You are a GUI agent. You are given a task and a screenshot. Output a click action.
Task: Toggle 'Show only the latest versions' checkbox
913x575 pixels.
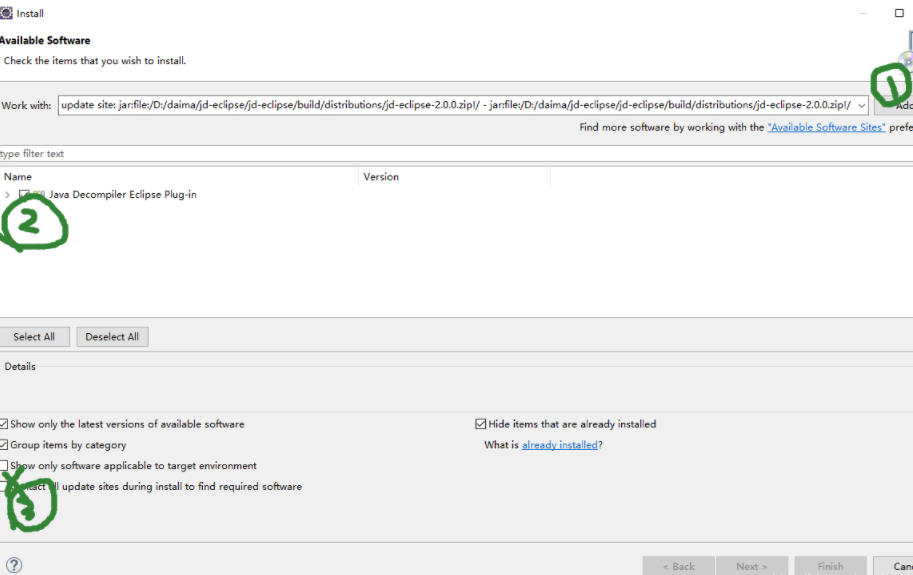pyautogui.click(x=5, y=424)
